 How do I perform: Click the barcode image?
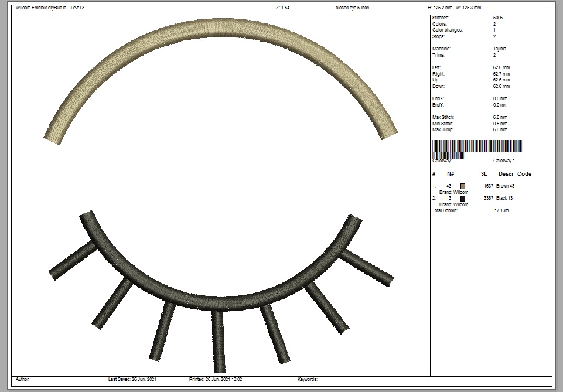coord(477,148)
